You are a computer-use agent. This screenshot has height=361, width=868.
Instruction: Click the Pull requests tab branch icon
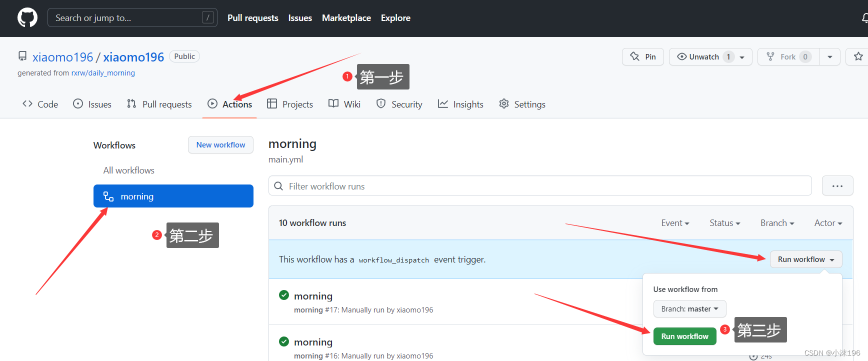(x=131, y=103)
